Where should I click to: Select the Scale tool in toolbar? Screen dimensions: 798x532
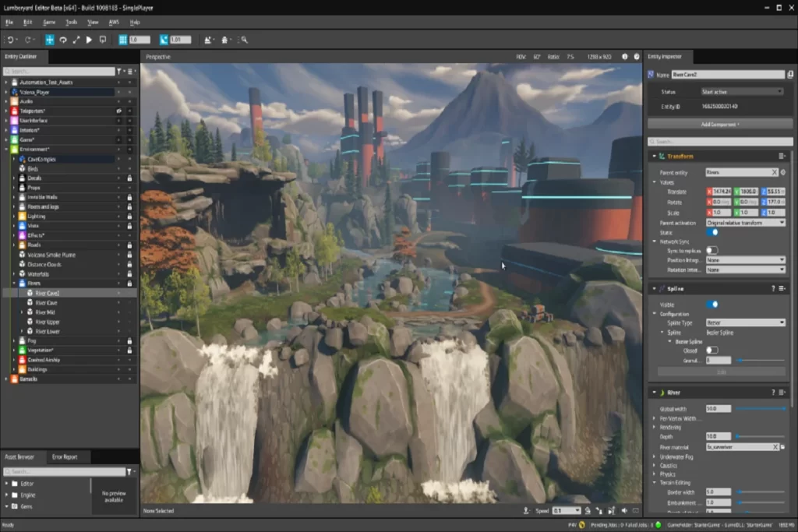76,40
